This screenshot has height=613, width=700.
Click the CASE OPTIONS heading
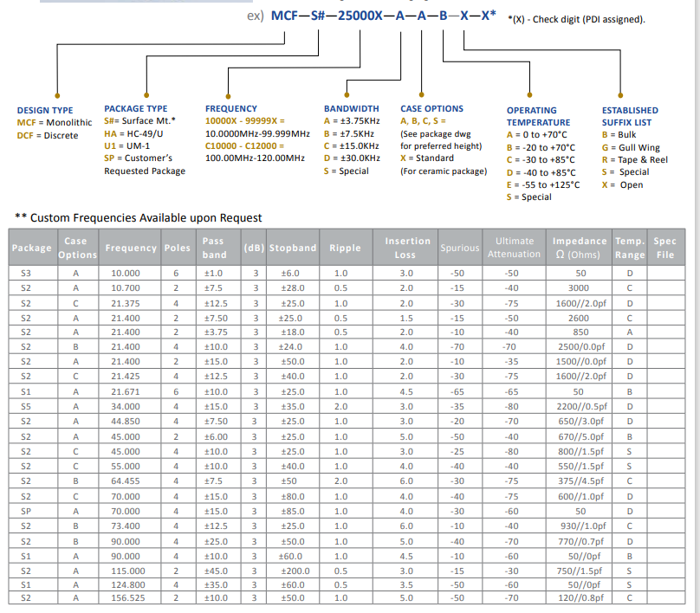[x=431, y=108]
